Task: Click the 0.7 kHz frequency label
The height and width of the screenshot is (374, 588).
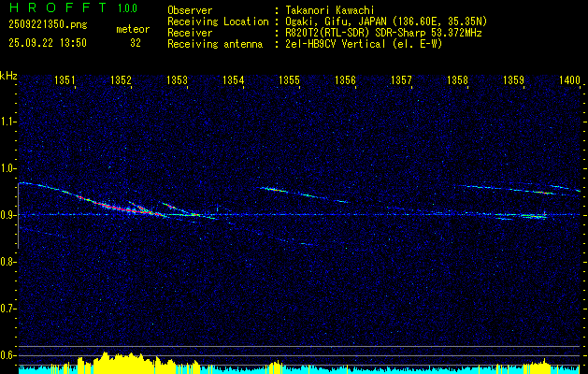Action: point(9,309)
